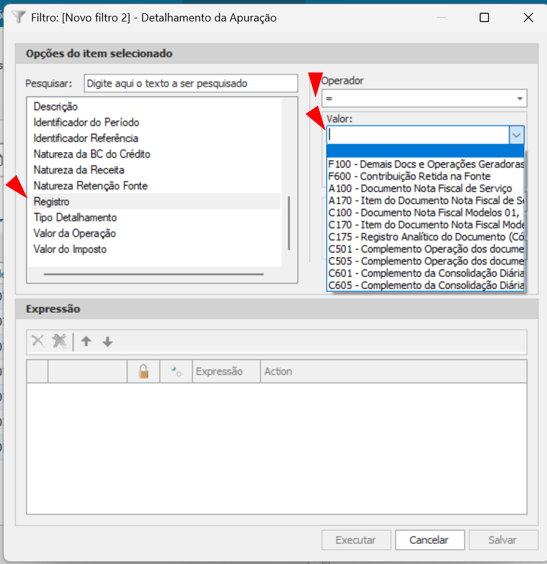
Task: Click the Cancelar button
Action: pos(430,540)
